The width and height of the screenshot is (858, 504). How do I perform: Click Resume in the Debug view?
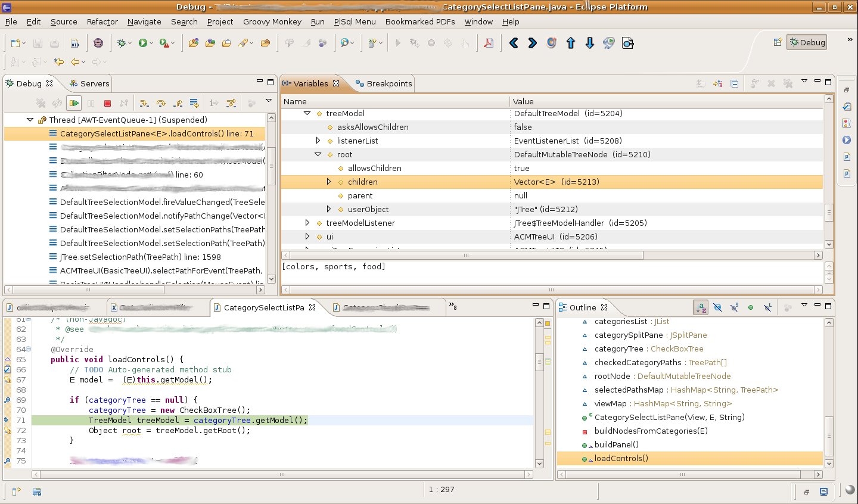click(74, 103)
